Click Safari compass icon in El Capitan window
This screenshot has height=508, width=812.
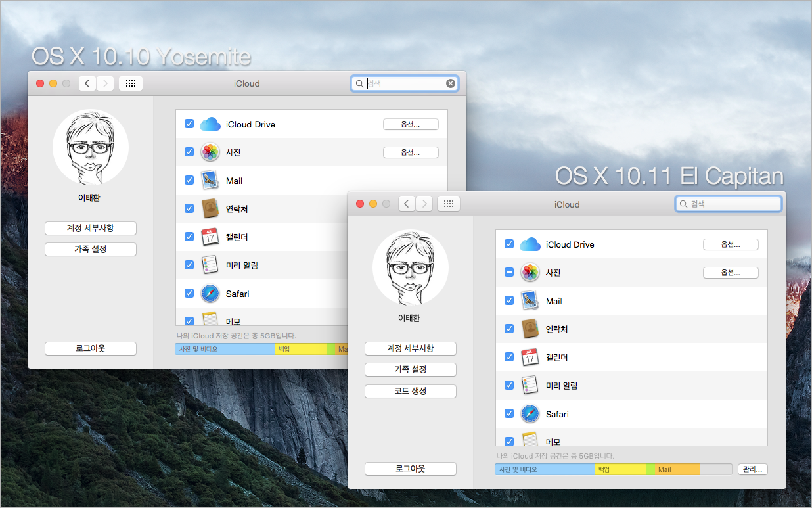pyautogui.click(x=530, y=413)
